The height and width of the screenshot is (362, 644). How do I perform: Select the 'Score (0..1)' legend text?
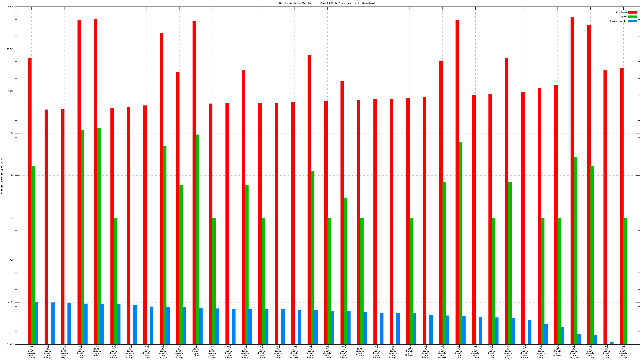coord(618,21)
